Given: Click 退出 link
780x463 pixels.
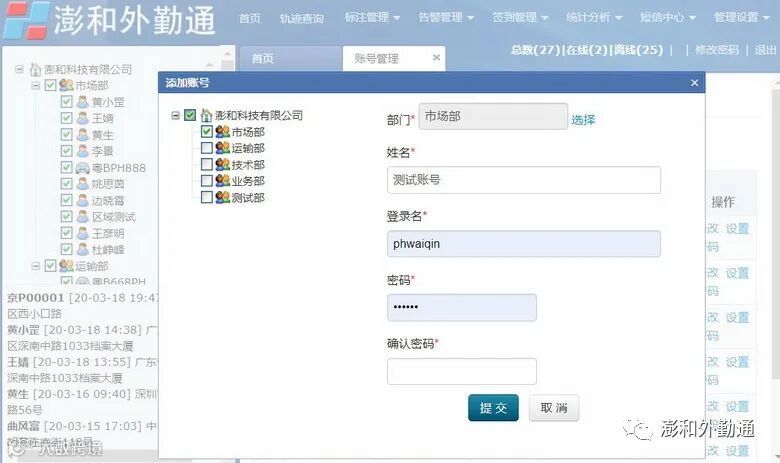Looking at the screenshot, I should click(765, 50).
